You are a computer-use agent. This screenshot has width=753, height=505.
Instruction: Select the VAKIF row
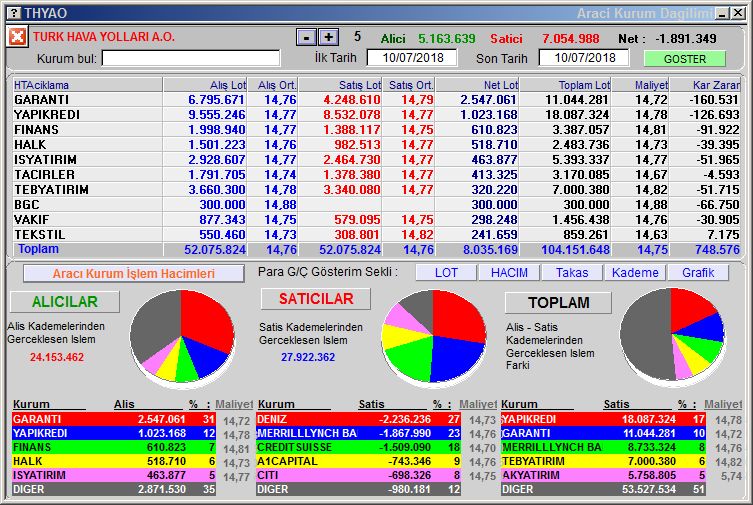[376, 219]
